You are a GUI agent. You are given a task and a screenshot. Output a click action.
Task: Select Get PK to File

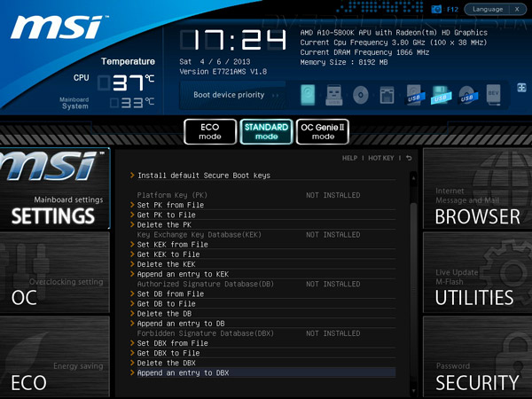coord(263,215)
